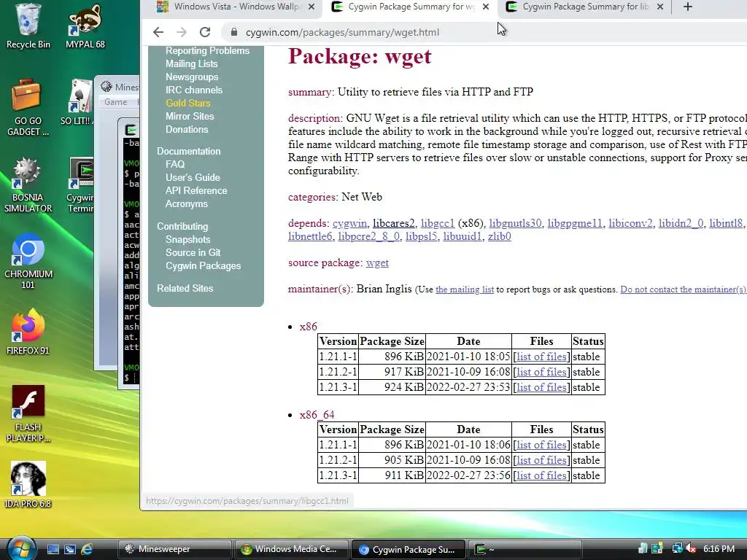The image size is (747, 560).
Task: Launch Internet Explorer from quick launch
Action: [87, 549]
